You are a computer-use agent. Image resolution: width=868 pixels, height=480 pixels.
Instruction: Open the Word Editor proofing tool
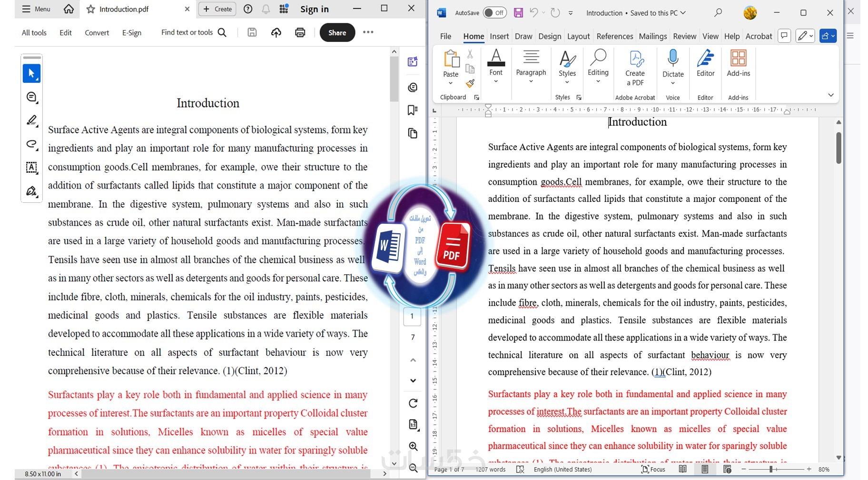point(706,63)
